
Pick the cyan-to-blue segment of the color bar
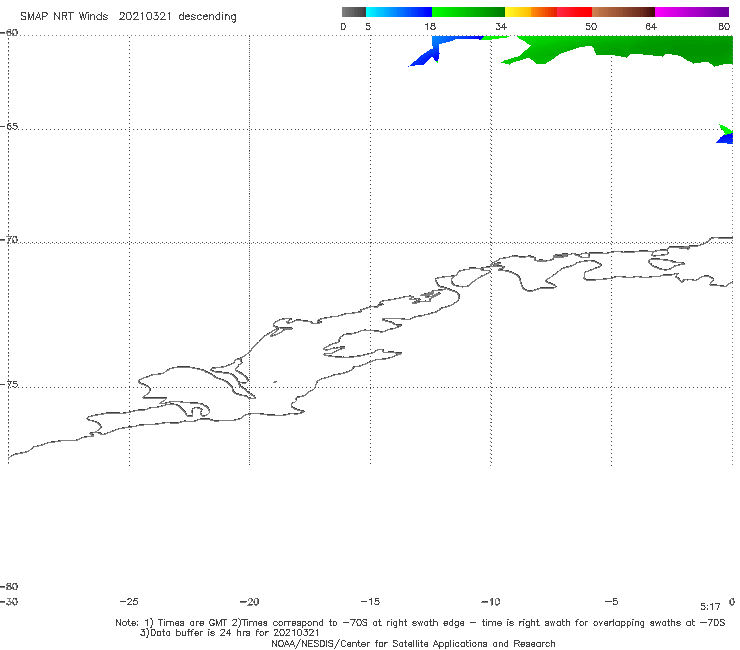399,12
